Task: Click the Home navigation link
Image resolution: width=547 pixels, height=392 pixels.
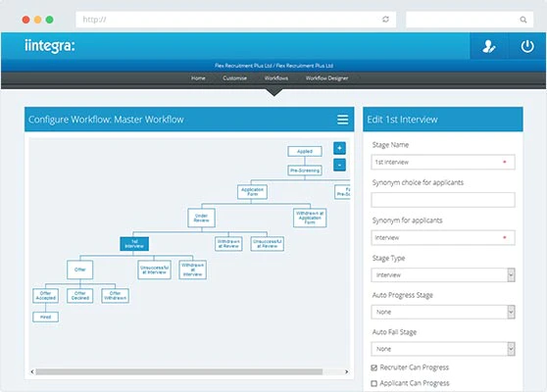Action: click(198, 78)
